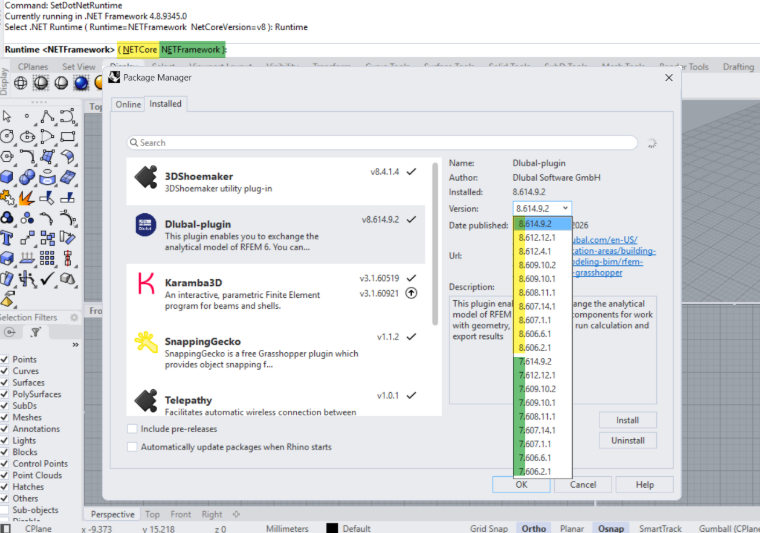Switch to the Installed tab

(165, 104)
